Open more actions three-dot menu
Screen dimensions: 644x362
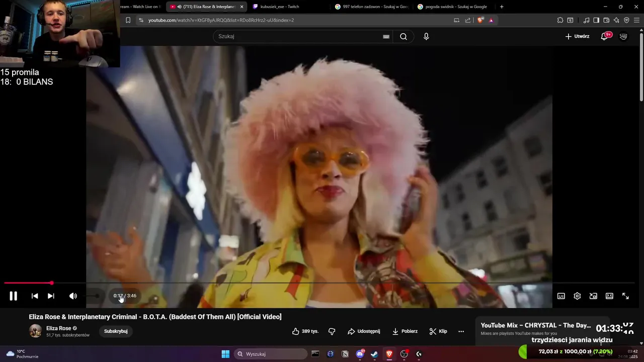tap(461, 331)
